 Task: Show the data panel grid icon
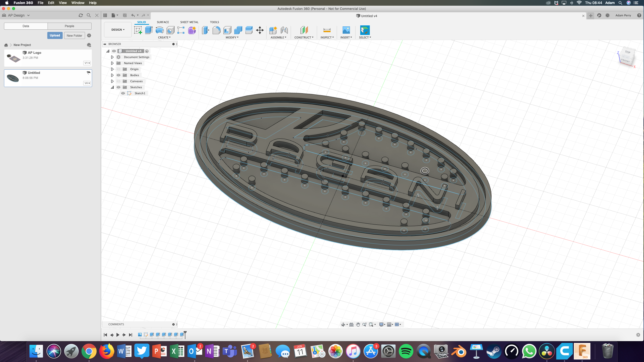[105, 15]
